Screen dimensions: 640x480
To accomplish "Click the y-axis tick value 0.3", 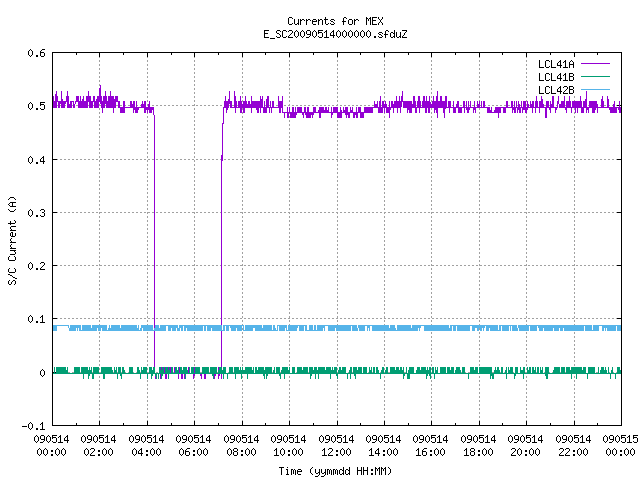I will [x=36, y=213].
